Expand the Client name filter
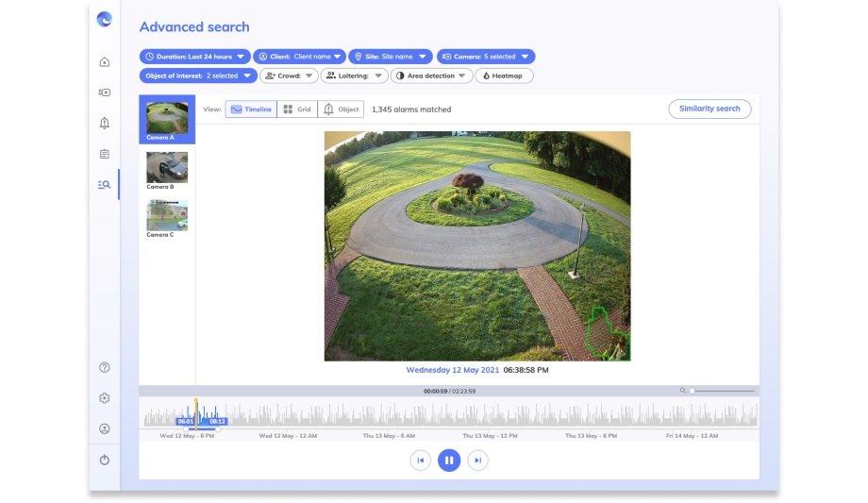868x503 pixels. pyautogui.click(x=299, y=57)
